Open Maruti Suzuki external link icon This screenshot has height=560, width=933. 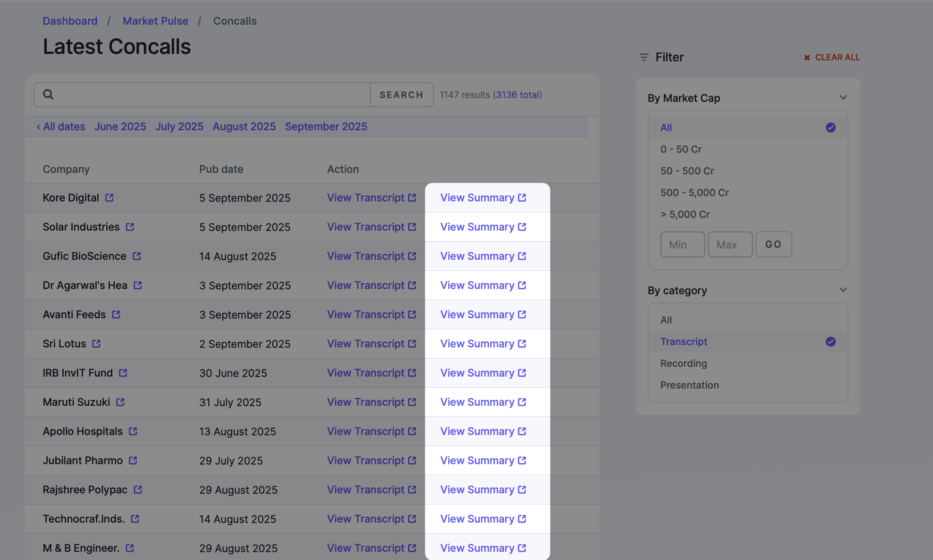[x=120, y=402]
